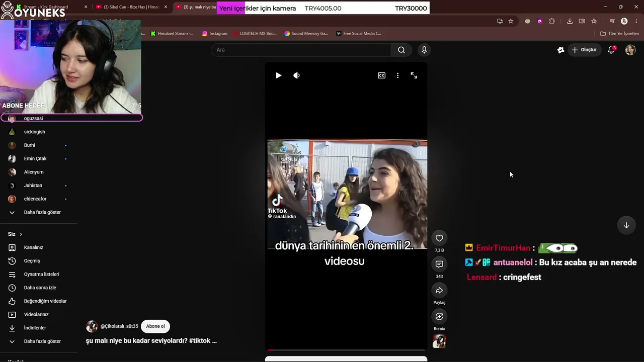The width and height of the screenshot is (644, 362).
Task: Open the Himaberl Stream bookmark
Action: click(x=172, y=34)
